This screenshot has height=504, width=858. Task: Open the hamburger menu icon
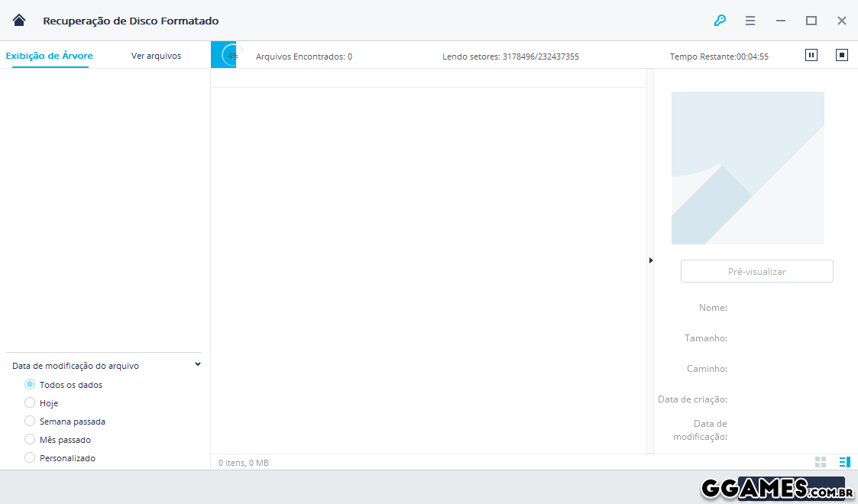click(750, 21)
